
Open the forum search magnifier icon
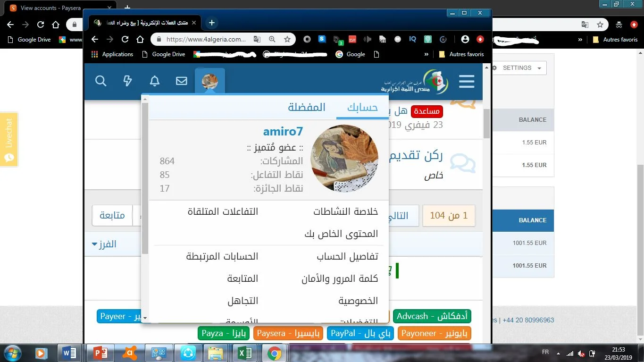101,81
